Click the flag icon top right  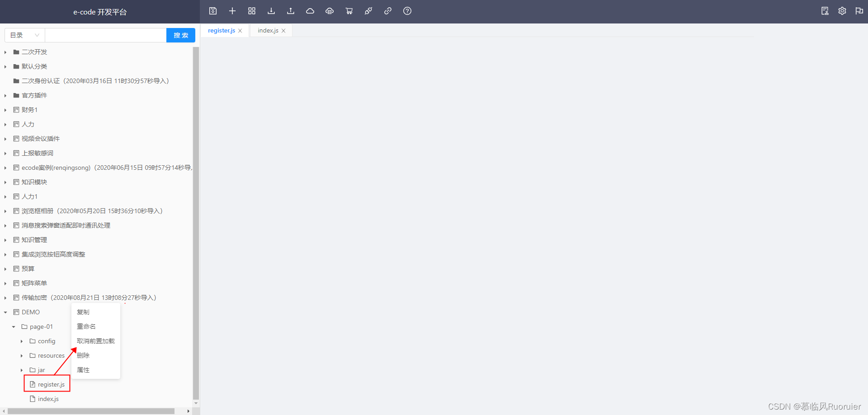pos(859,11)
